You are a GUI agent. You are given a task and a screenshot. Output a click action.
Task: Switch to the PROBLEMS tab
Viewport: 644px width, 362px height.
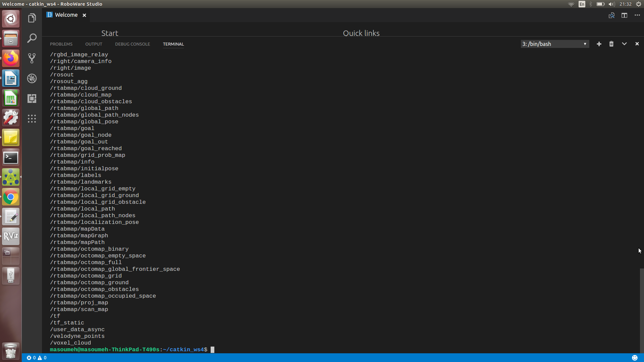[x=61, y=44]
